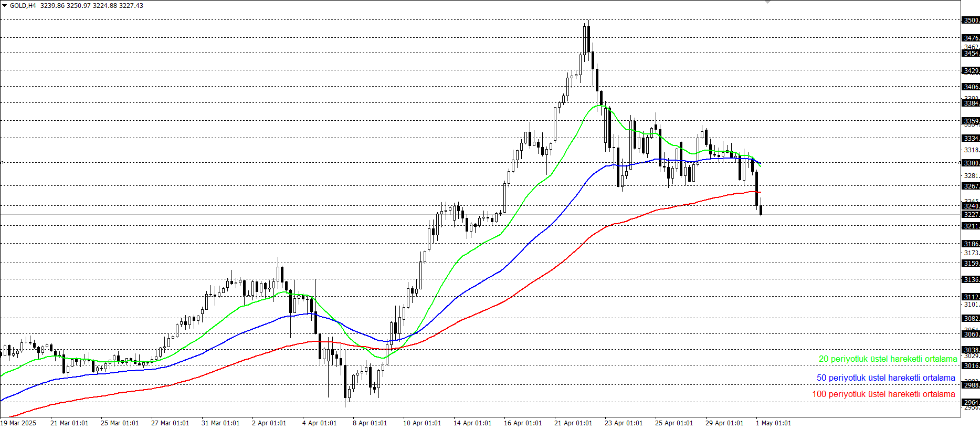Click the 25 Mar 01:01 date label
Image resolution: width=980 pixels, height=429 pixels.
(120, 423)
